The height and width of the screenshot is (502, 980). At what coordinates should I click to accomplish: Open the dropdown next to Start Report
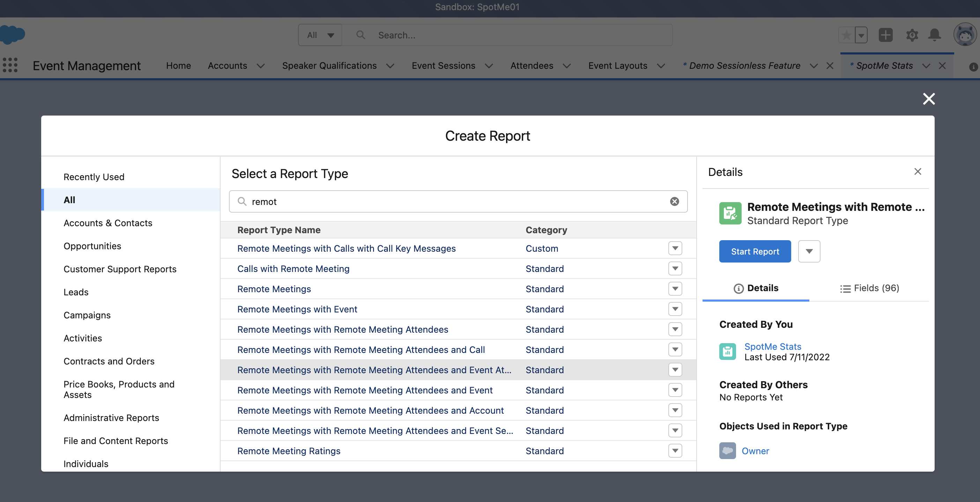point(809,251)
